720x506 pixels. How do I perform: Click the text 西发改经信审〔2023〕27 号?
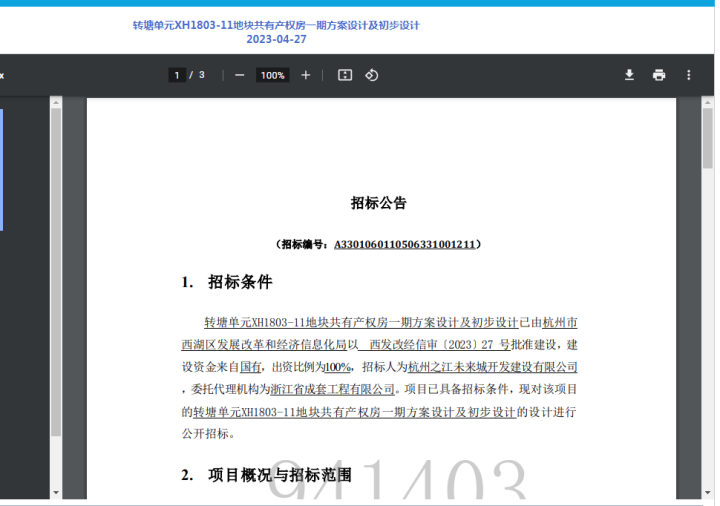[x=439, y=345]
